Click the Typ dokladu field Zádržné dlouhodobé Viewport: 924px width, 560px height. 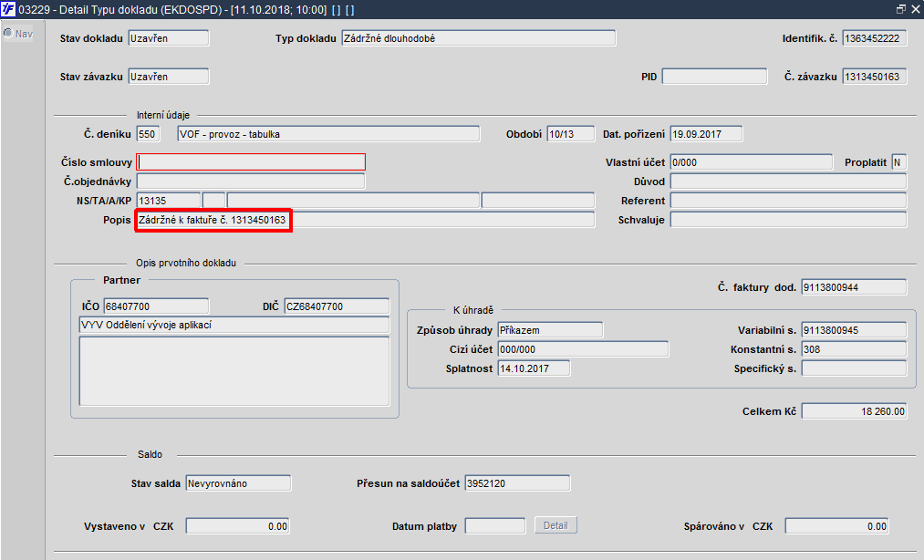pos(479,38)
